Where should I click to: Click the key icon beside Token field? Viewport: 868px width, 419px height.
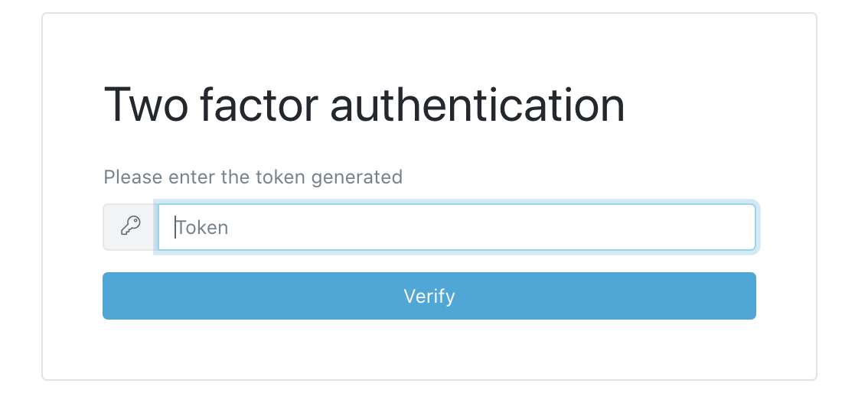click(131, 226)
